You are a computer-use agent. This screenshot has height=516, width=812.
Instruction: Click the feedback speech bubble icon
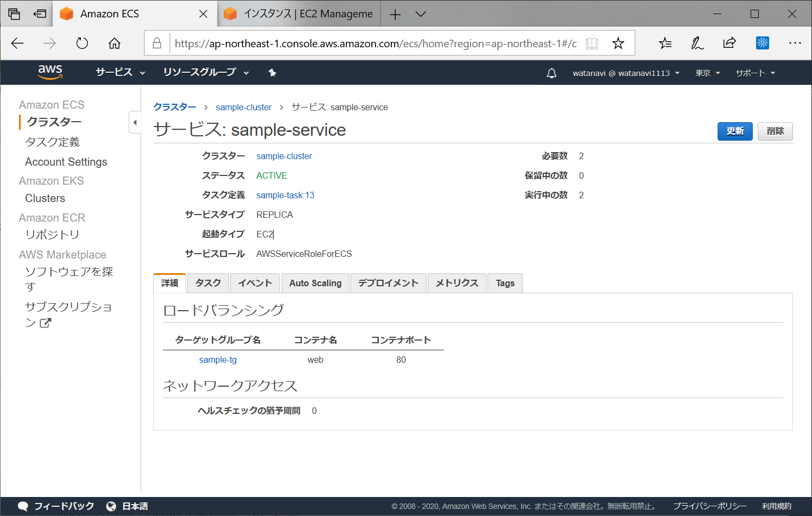pyautogui.click(x=23, y=506)
